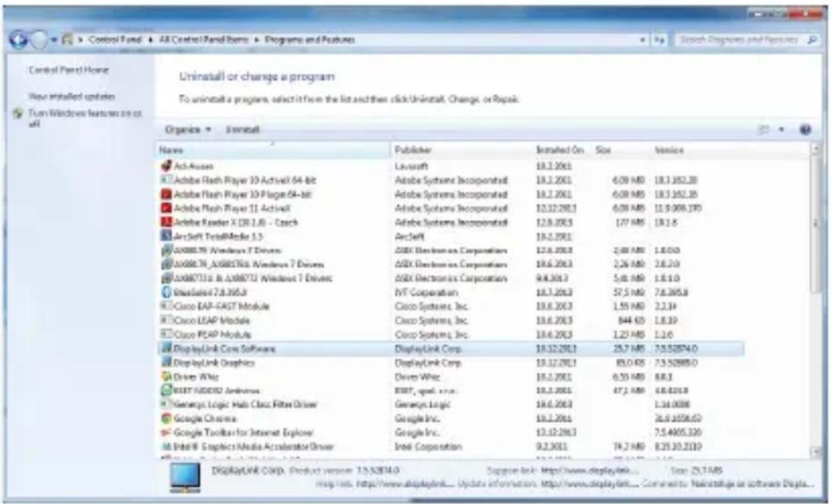Viewport: 832px width, 504px height.
Task: Click the Adobe Reader X icon
Action: (x=167, y=222)
